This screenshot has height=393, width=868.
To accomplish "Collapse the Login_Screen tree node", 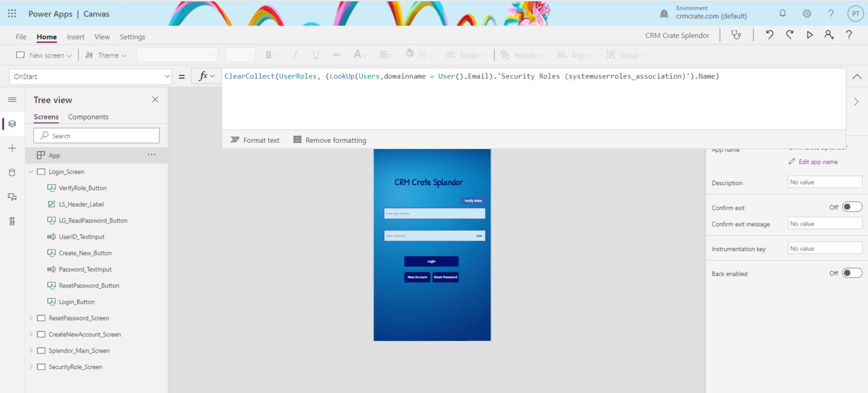I will click(31, 171).
